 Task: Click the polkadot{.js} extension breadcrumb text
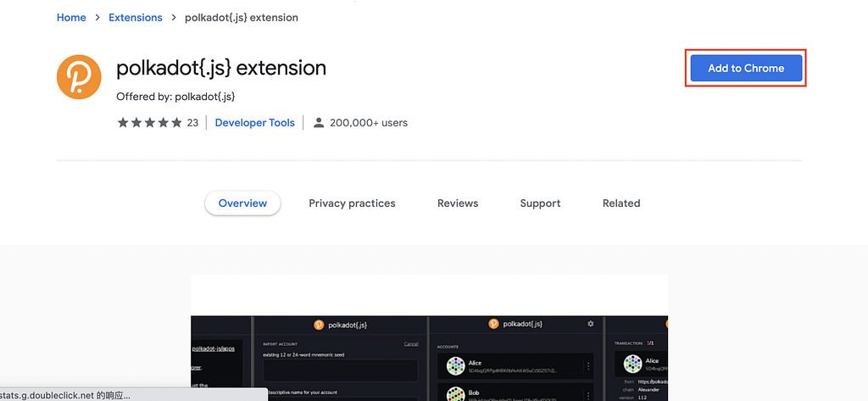point(242,18)
